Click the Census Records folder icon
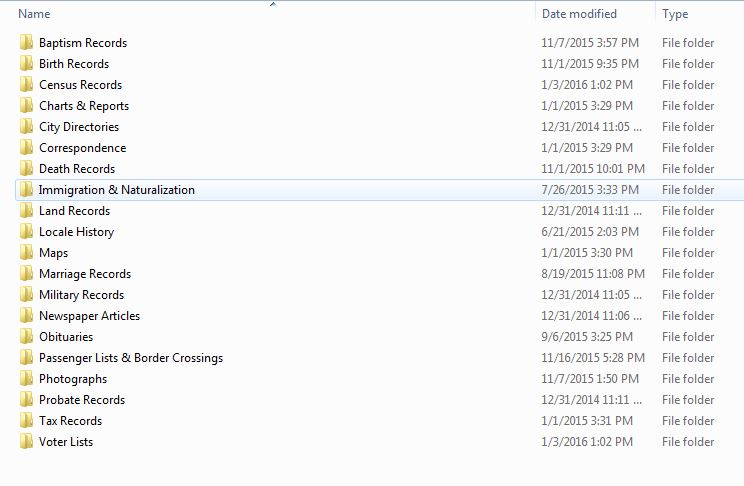The height and width of the screenshot is (486, 744). click(x=27, y=84)
